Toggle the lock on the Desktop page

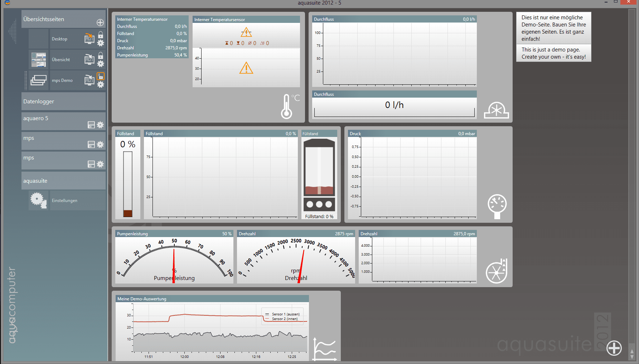[101, 35]
